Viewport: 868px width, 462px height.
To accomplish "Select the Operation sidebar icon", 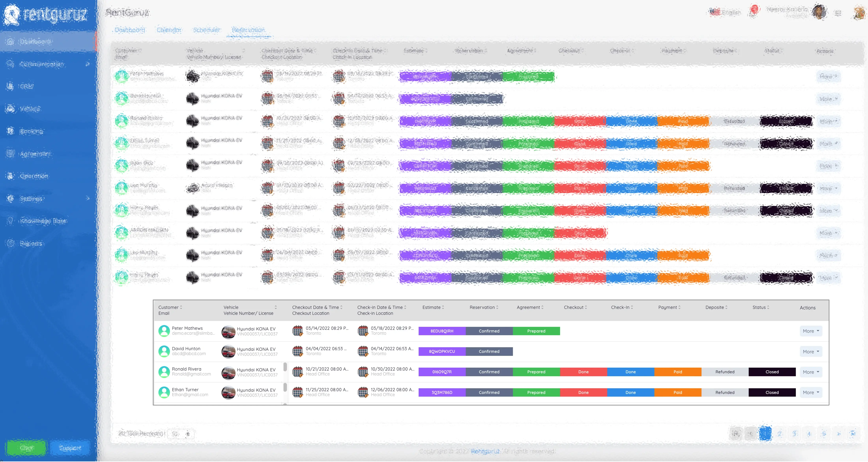I will coord(10,176).
